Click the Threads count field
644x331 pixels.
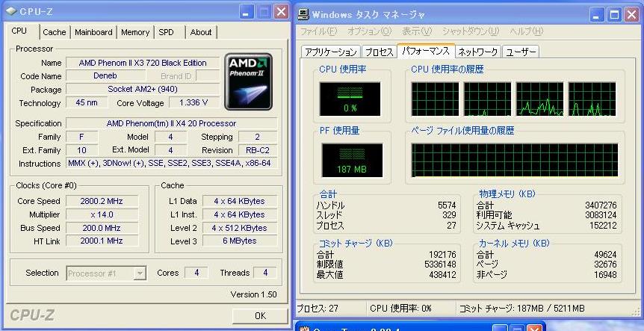click(x=265, y=273)
